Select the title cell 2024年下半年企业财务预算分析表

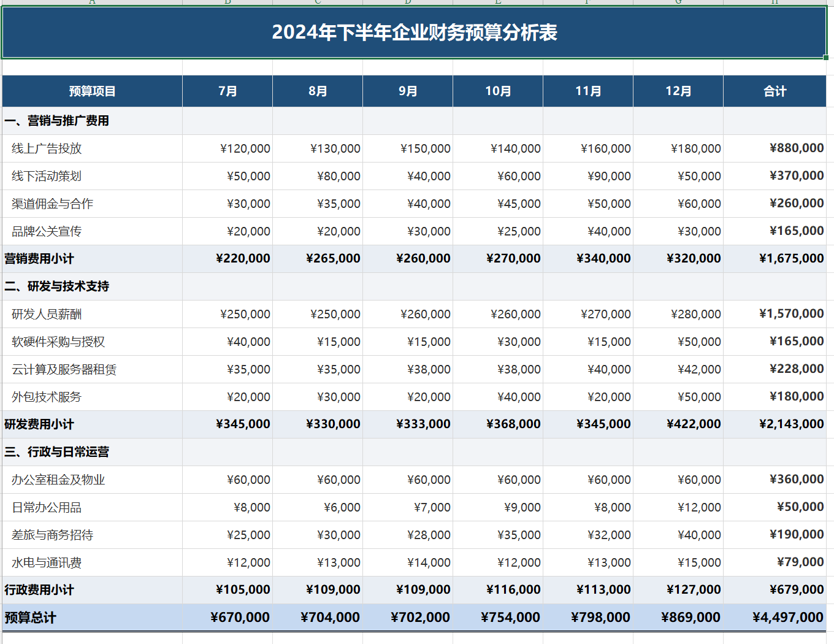(414, 33)
